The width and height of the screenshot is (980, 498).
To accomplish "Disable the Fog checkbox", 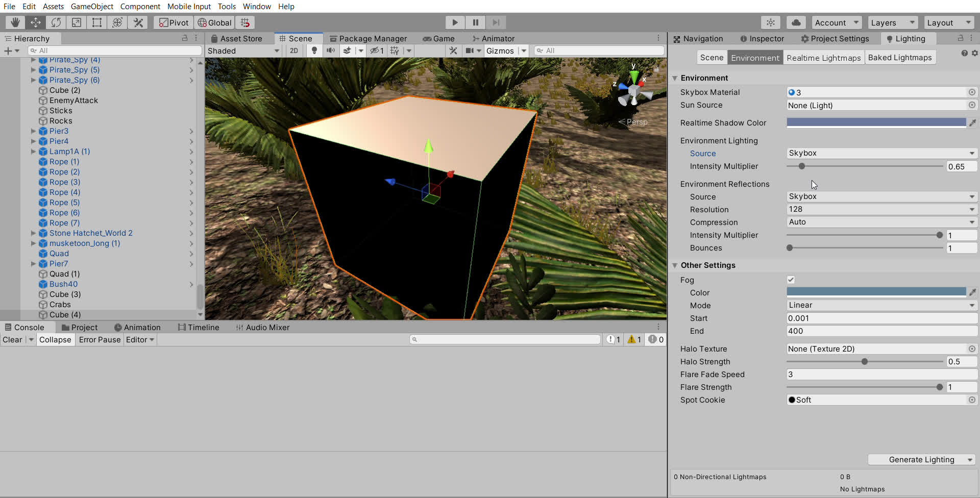I will click(x=791, y=280).
